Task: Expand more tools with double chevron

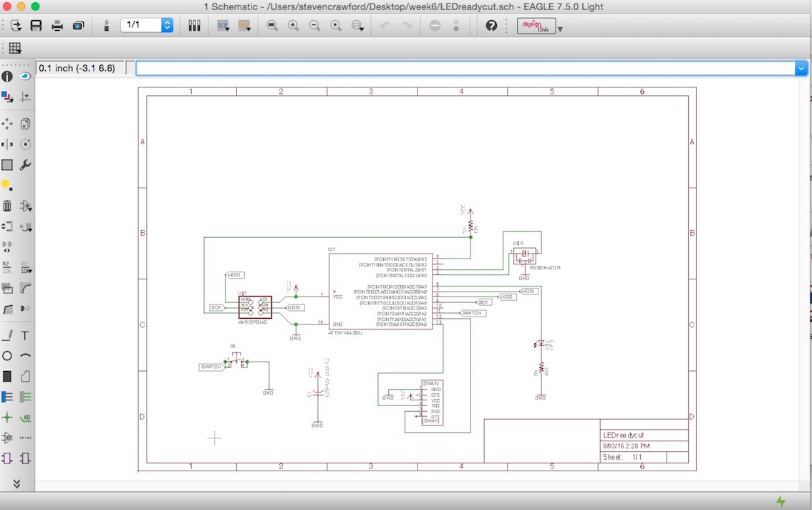Action: (x=16, y=483)
